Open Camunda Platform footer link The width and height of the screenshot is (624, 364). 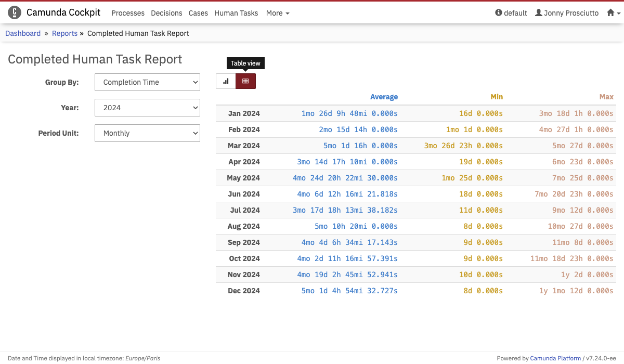click(555, 358)
